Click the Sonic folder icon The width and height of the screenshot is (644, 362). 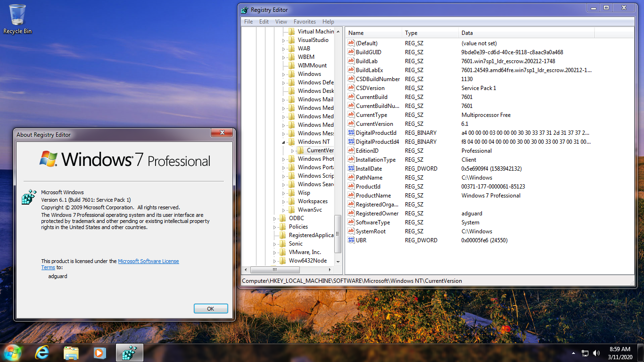(283, 244)
